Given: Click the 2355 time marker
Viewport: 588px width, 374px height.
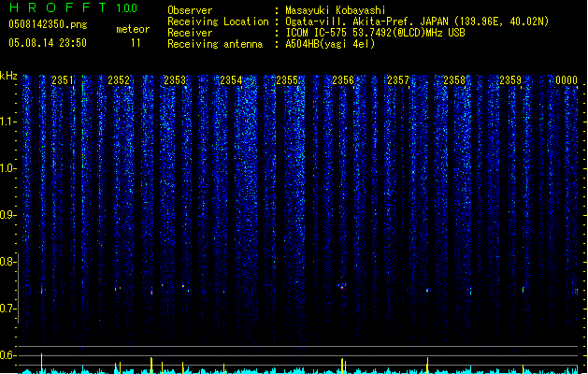Looking at the screenshot, I should (287, 80).
